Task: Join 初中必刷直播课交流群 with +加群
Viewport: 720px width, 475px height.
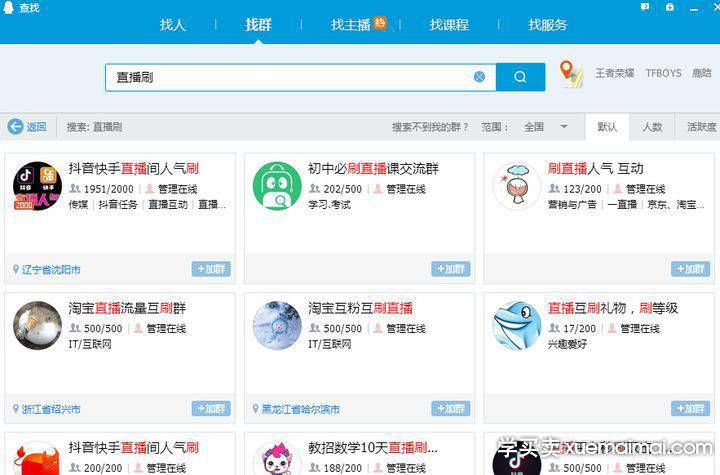Action: pos(451,269)
